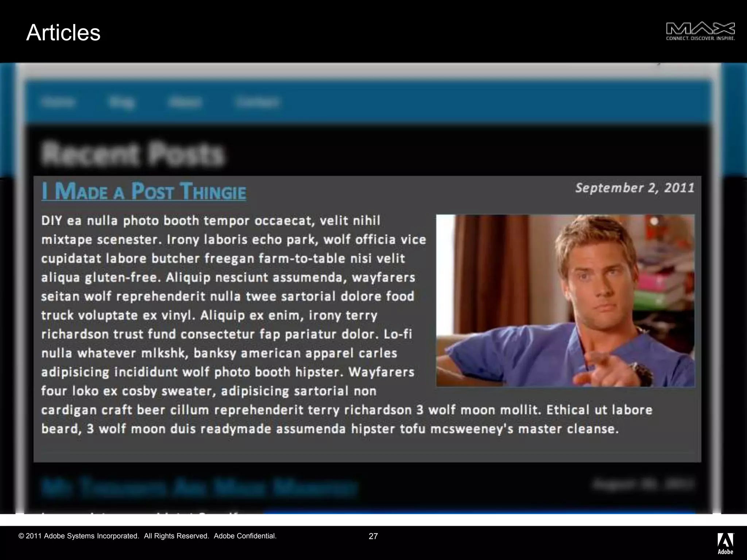Go to the About navigation item
This screenshot has height=560, width=747.
pyautogui.click(x=185, y=102)
